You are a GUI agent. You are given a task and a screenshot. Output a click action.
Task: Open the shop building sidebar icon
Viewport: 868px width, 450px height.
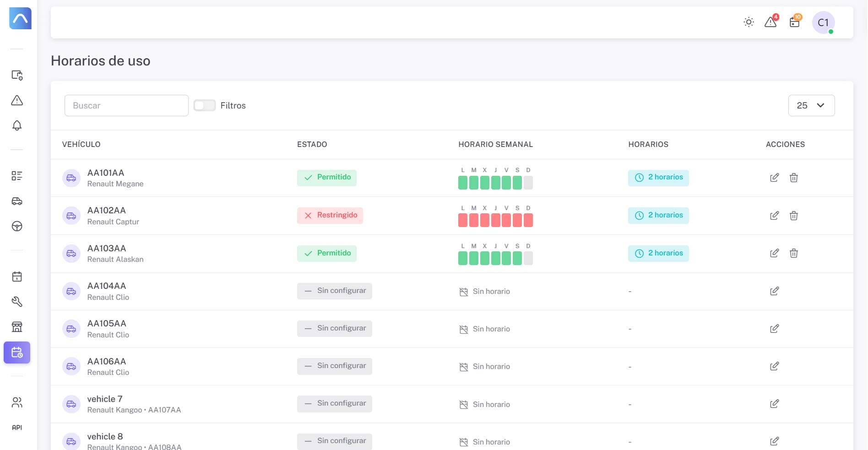pos(17,327)
